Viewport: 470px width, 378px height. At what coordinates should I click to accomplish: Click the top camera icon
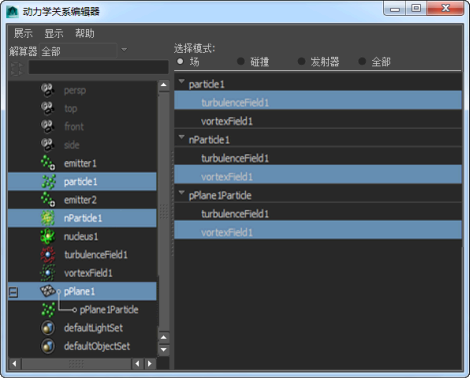(48, 108)
